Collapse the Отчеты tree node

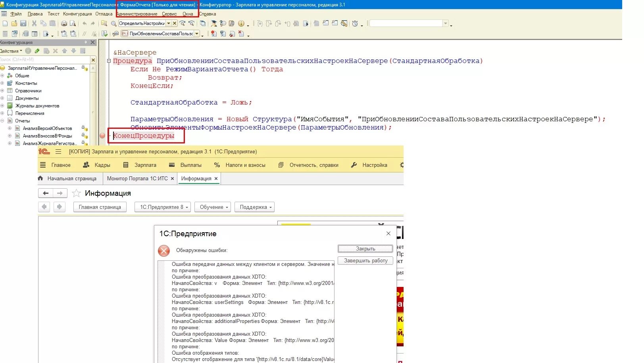click(x=2, y=121)
